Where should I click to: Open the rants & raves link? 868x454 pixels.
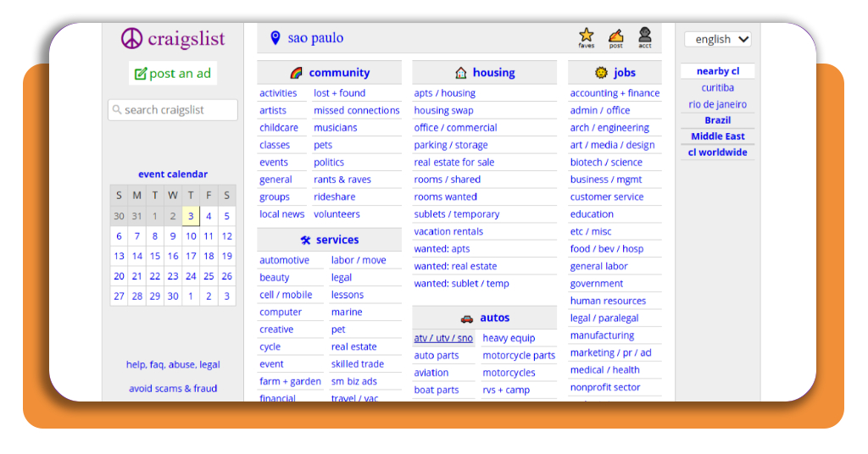point(342,180)
